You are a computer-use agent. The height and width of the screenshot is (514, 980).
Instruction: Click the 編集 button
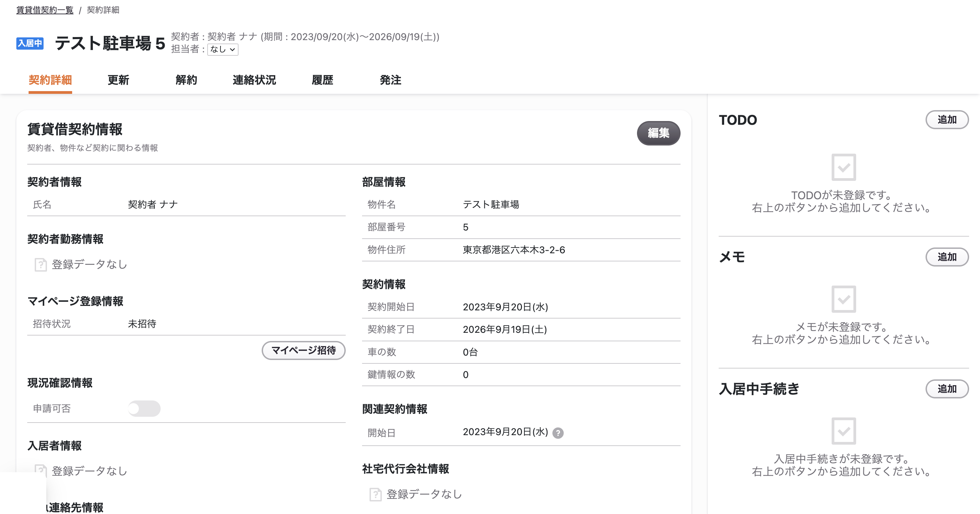point(658,133)
